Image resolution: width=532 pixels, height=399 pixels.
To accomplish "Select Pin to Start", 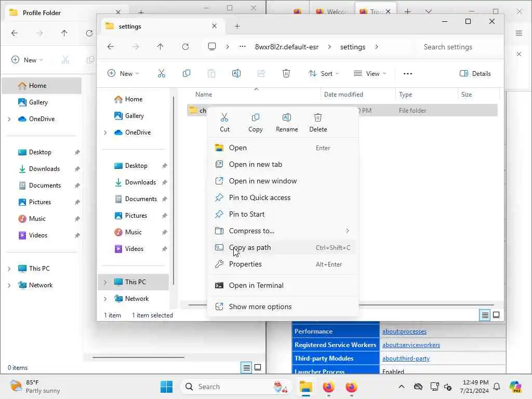I will point(283,215).
